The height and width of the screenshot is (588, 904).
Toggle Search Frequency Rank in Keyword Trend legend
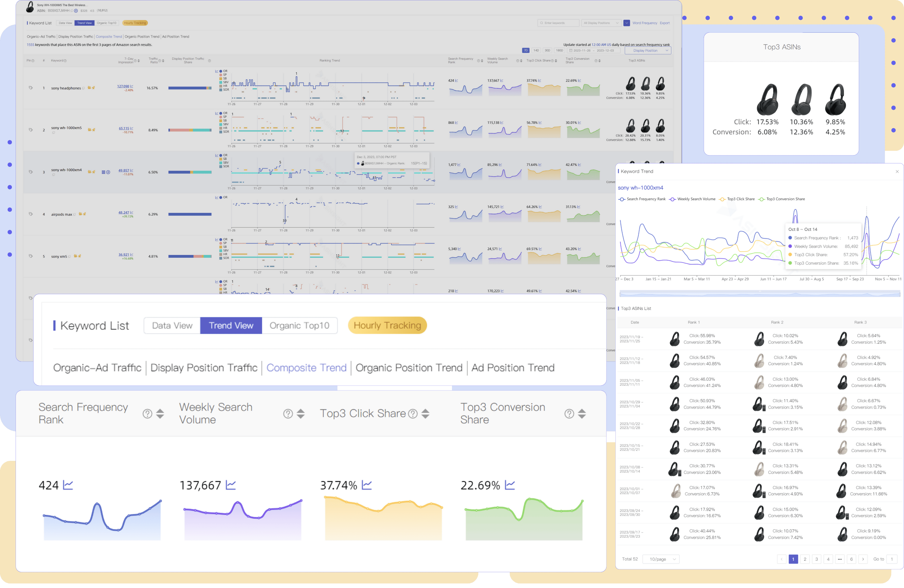coord(642,199)
